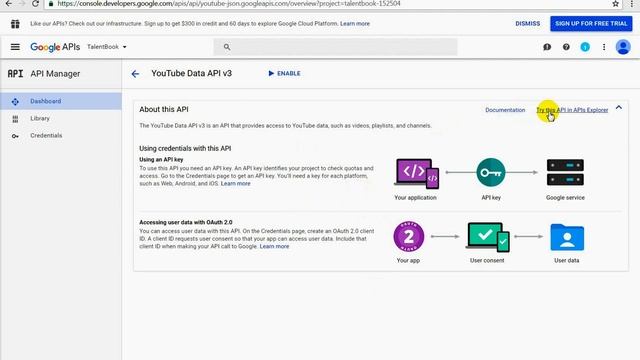Click the teal API key icon
Image resolution: width=640 pixels, height=360 pixels.
coord(491,172)
